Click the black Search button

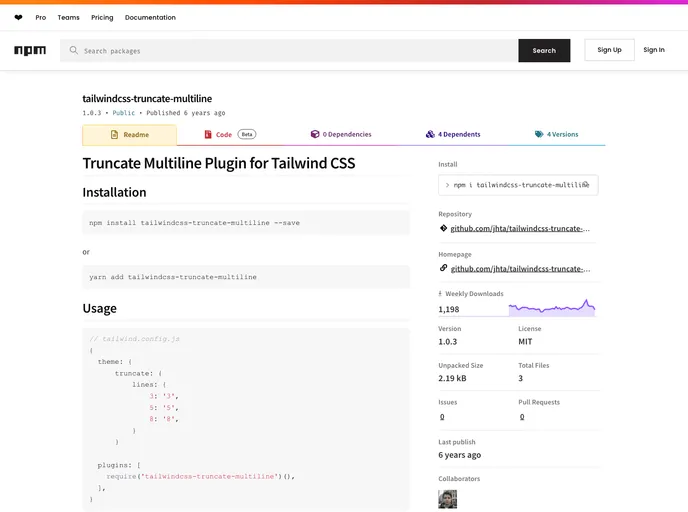click(x=544, y=50)
